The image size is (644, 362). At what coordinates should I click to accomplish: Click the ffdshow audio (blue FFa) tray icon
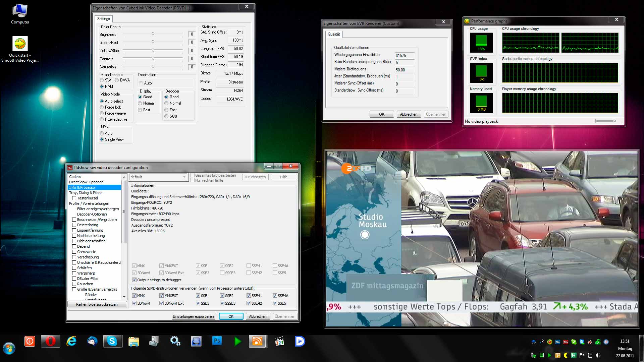558,342
